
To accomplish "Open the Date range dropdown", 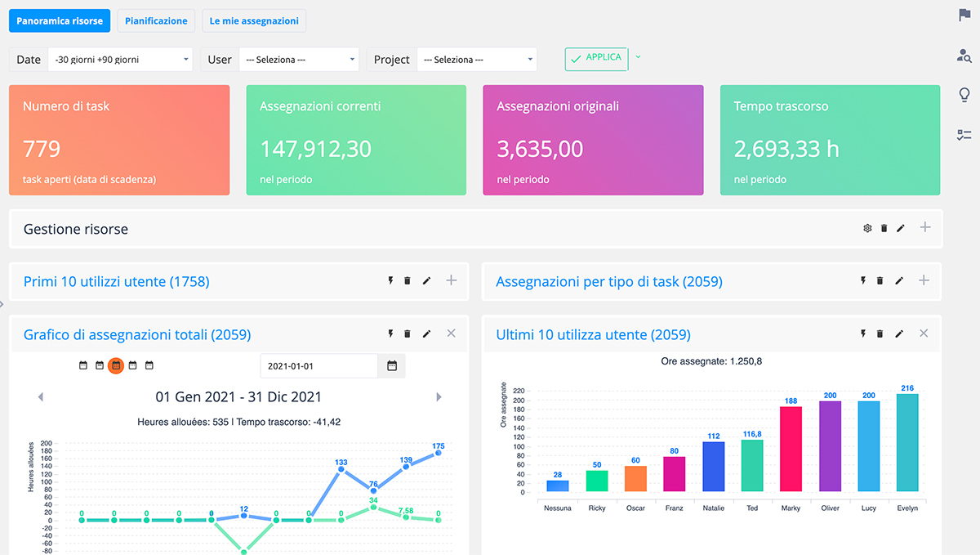I will click(120, 59).
